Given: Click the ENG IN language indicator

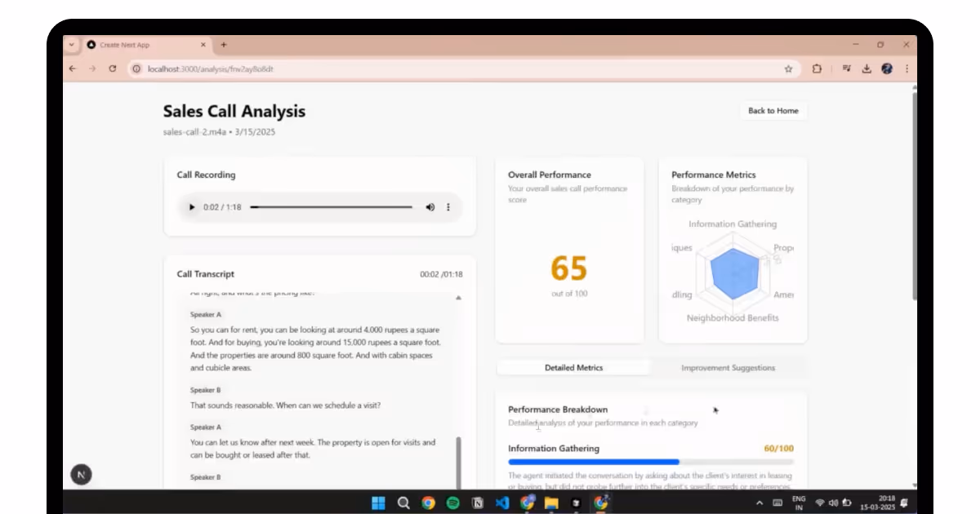Looking at the screenshot, I should (799, 503).
